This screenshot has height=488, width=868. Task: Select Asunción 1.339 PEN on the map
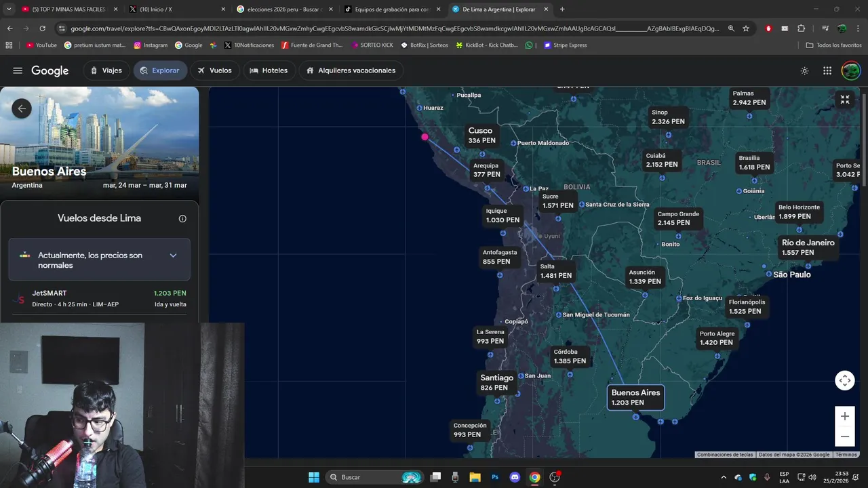coord(644,277)
